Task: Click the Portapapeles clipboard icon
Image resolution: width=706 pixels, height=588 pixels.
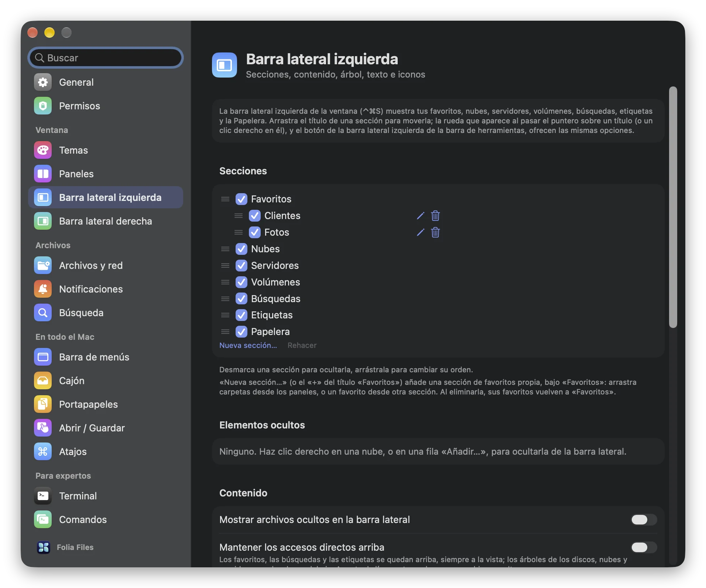Action: 43,404
